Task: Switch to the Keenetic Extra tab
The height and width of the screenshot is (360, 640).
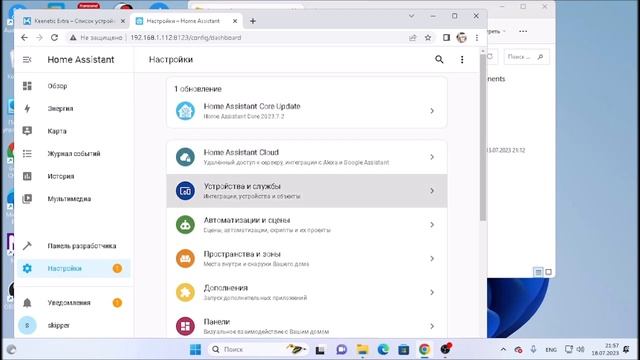Action: pyautogui.click(x=74, y=21)
